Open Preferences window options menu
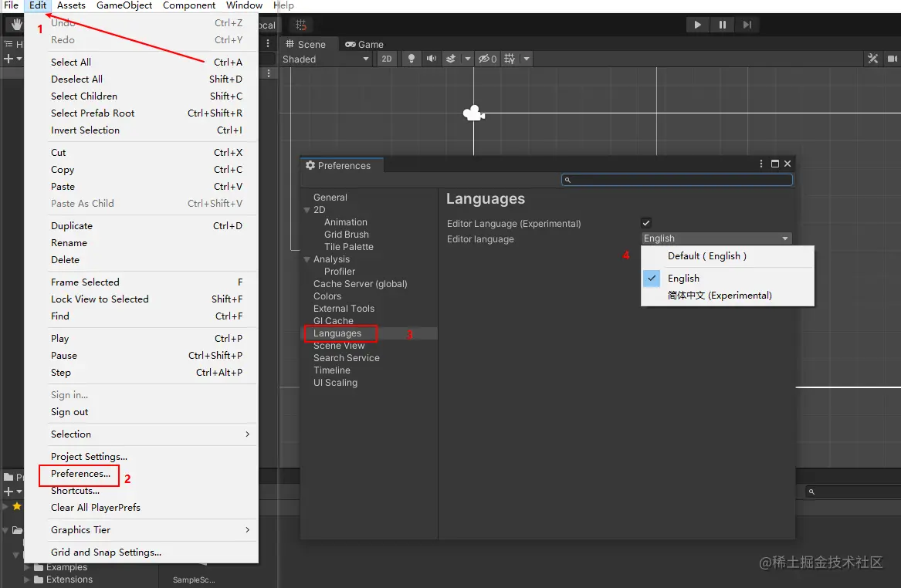 (761, 164)
